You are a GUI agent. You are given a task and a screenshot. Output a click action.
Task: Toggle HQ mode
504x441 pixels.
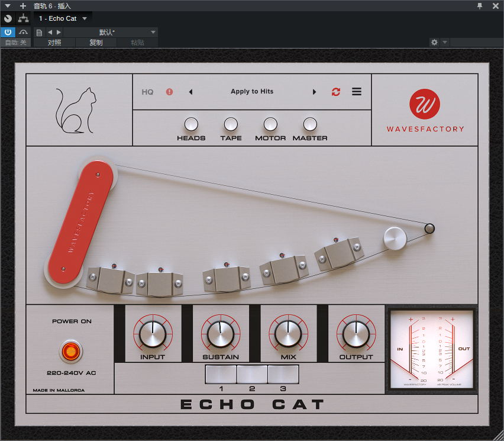coord(147,92)
